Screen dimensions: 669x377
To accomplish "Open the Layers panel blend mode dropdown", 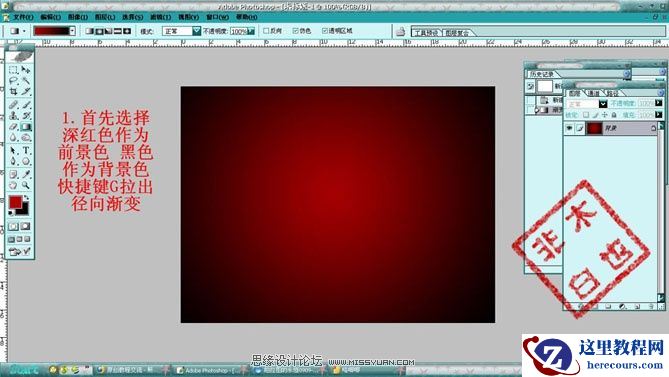I will (x=602, y=104).
